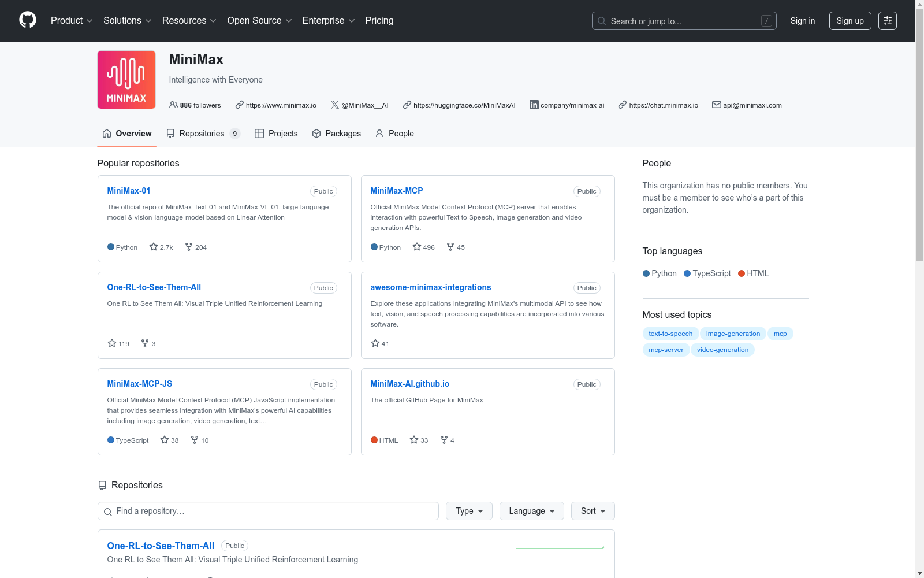Click the 886 followers link
924x578 pixels.
pos(195,105)
